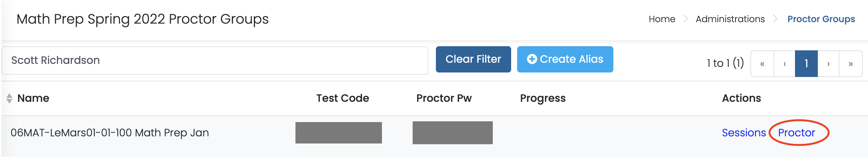Click the redacted Test Code cell
Viewport: 868px width, 157px height.
[339, 133]
